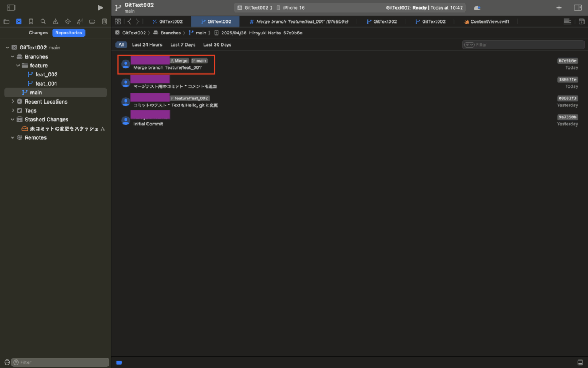Click the branch icon beside GitText002 title
The width and height of the screenshot is (588, 368).
tap(118, 7)
